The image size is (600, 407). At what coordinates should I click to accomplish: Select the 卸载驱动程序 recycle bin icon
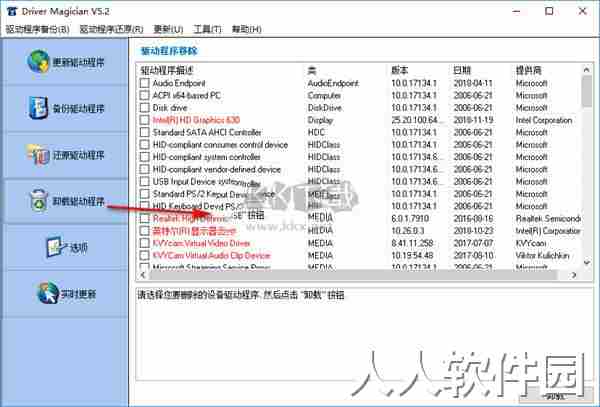pos(39,200)
